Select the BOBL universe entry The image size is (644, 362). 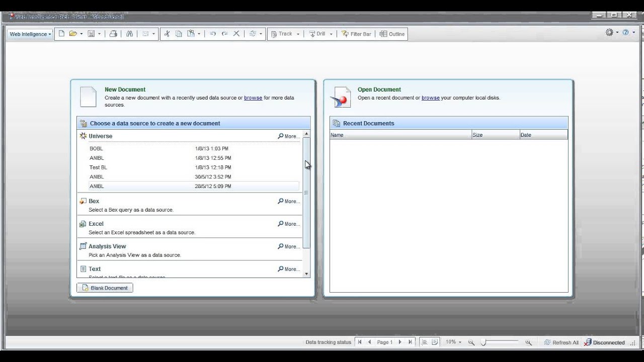[194, 149]
